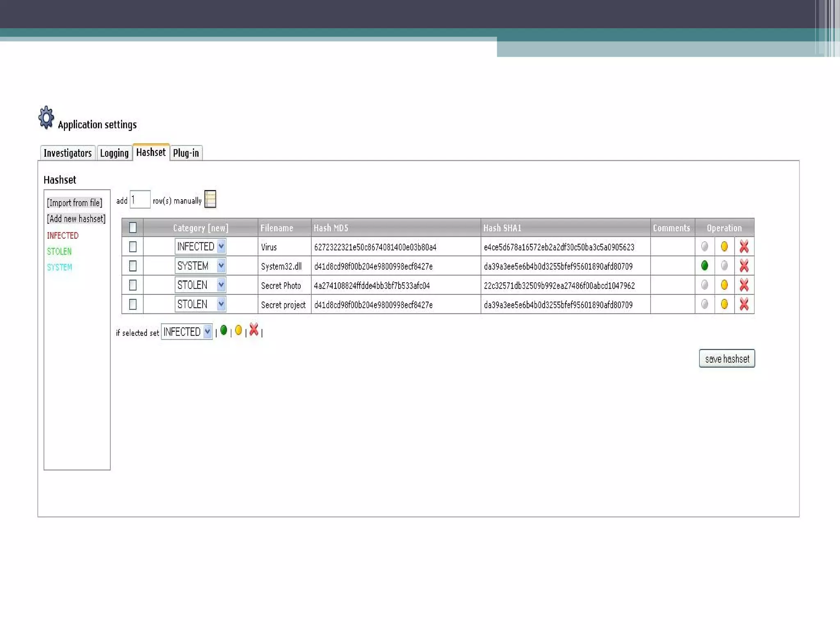Click the save hashset button

(x=726, y=359)
